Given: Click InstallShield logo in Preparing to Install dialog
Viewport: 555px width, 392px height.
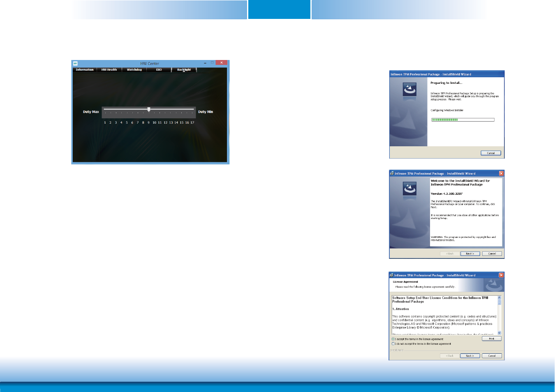Looking at the screenshot, I should [409, 89].
